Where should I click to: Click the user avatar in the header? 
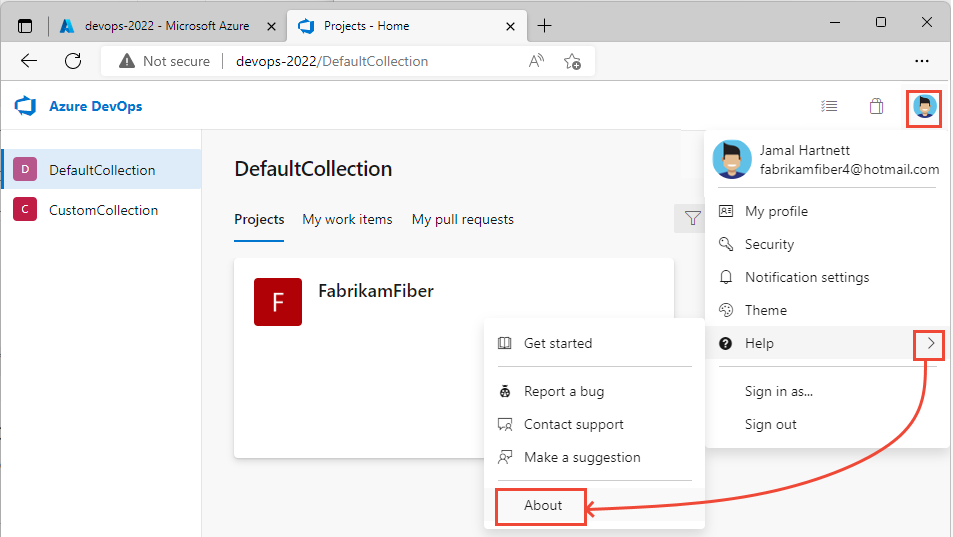pyautogui.click(x=924, y=107)
